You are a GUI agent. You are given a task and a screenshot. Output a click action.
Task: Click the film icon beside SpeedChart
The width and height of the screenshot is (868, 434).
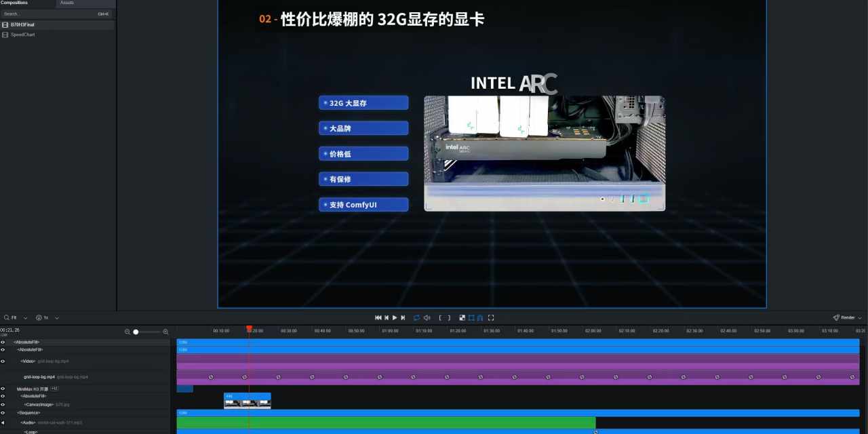coord(5,35)
